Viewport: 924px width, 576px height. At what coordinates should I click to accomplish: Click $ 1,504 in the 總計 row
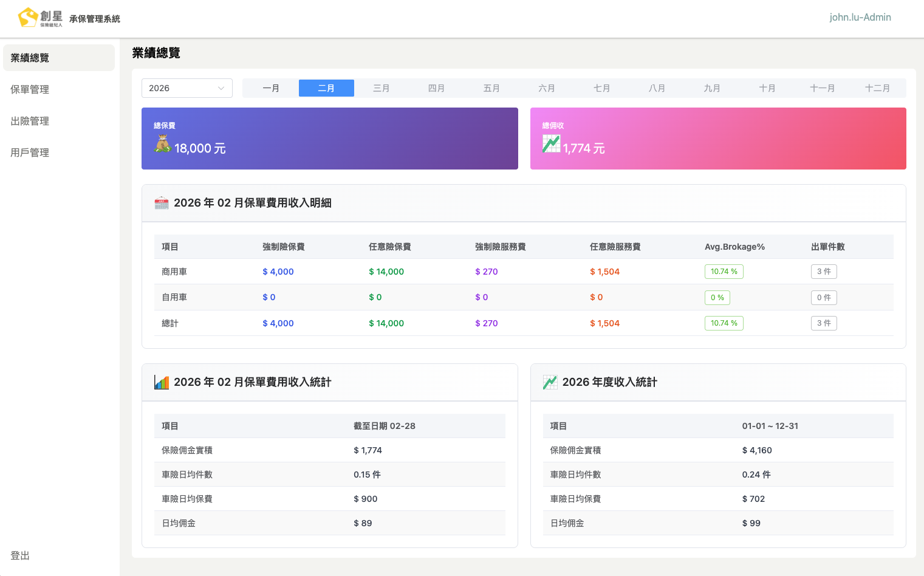(x=605, y=323)
